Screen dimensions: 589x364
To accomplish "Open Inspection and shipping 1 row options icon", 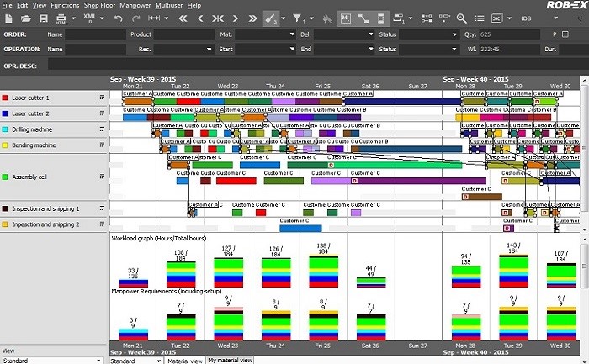I will click(102, 208).
